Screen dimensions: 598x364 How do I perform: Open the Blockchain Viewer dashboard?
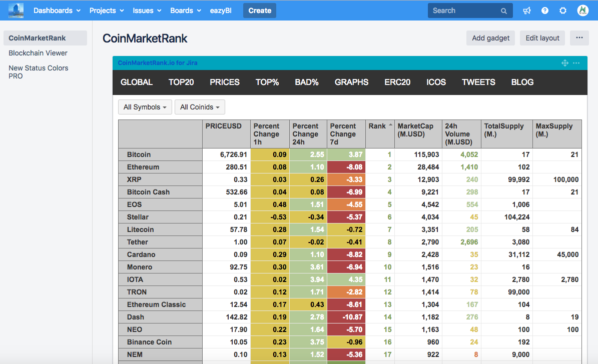point(38,52)
